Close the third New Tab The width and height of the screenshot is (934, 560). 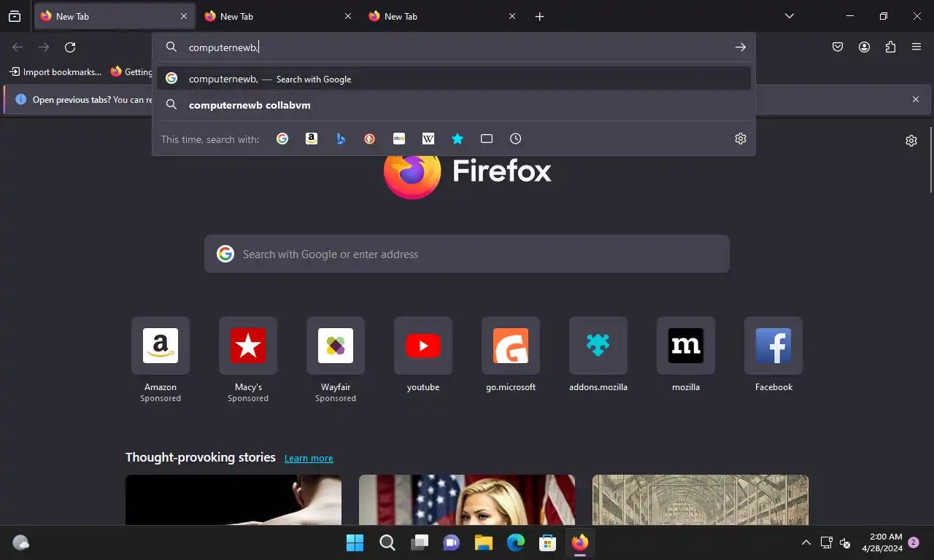(x=512, y=16)
